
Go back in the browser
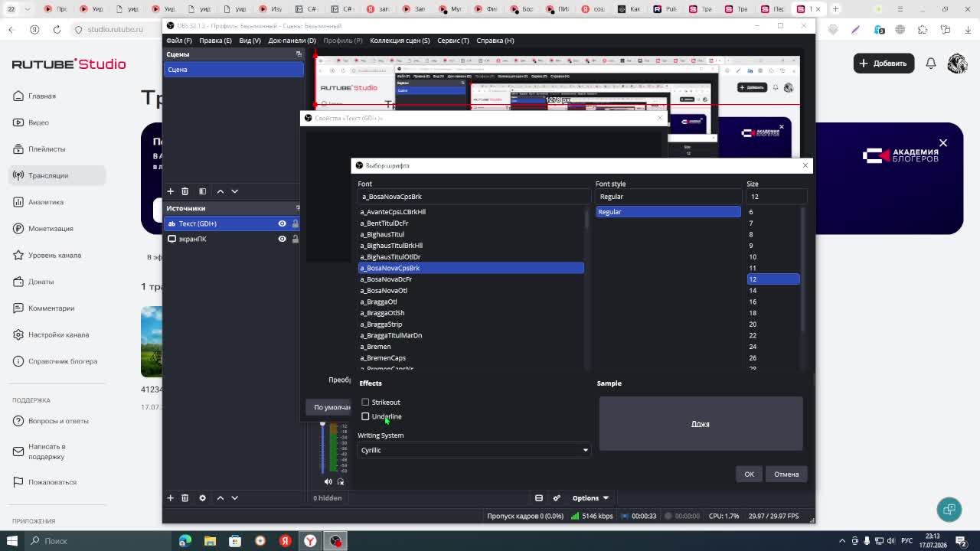pyautogui.click(x=11, y=29)
